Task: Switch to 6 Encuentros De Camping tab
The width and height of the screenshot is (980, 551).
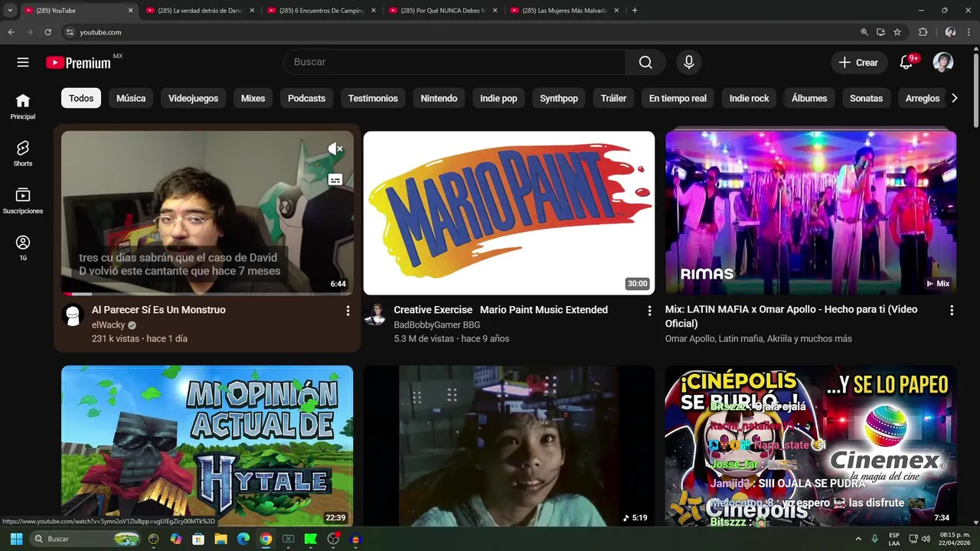Action: tap(321, 11)
